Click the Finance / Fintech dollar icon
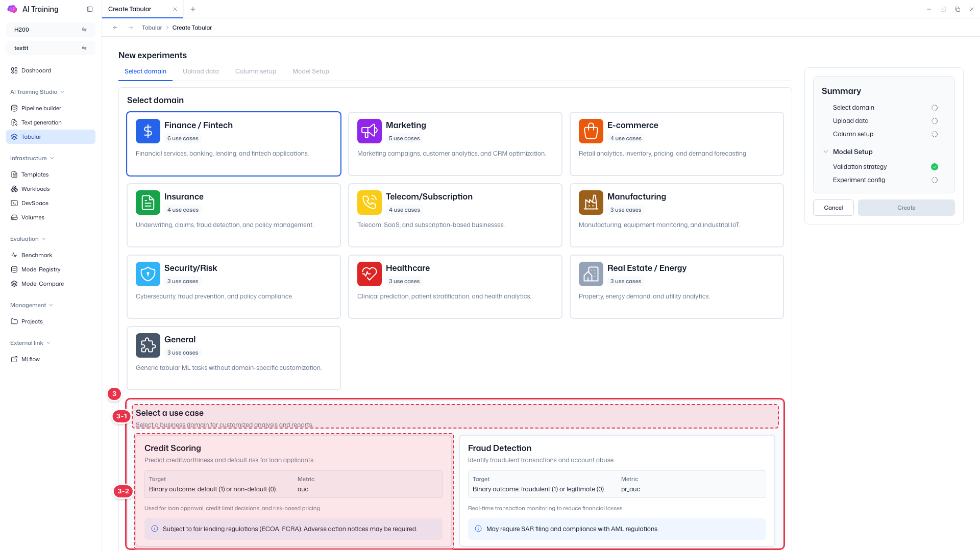Screen dimensions: 980x551 (148, 131)
